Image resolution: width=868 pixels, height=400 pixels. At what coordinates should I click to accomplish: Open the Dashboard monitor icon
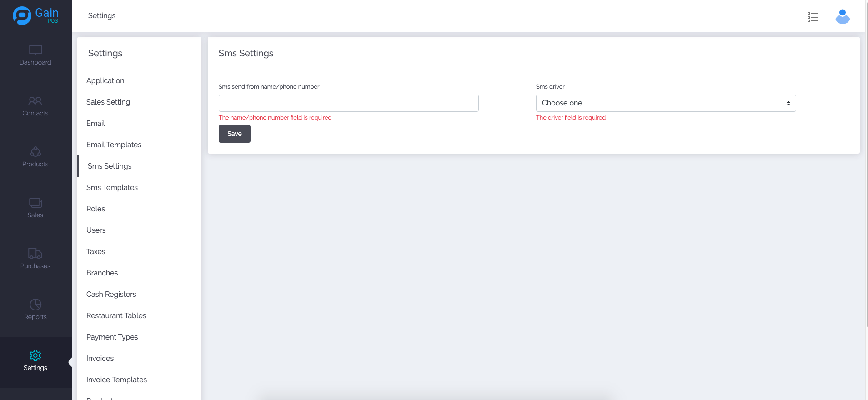pyautogui.click(x=35, y=50)
